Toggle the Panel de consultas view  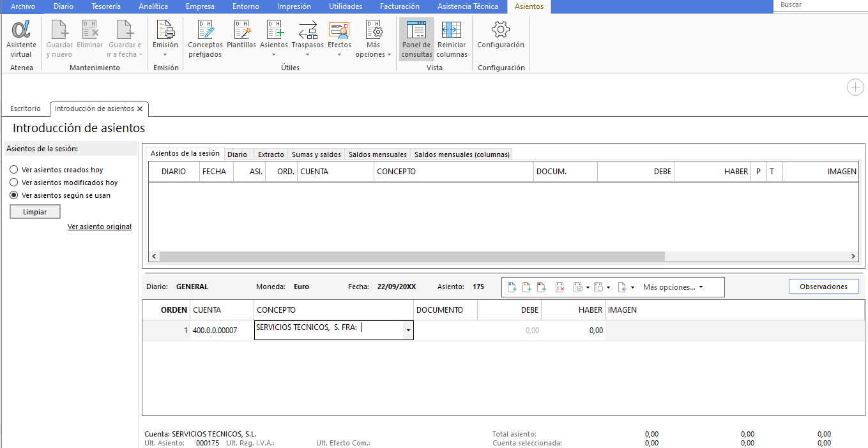tap(416, 40)
